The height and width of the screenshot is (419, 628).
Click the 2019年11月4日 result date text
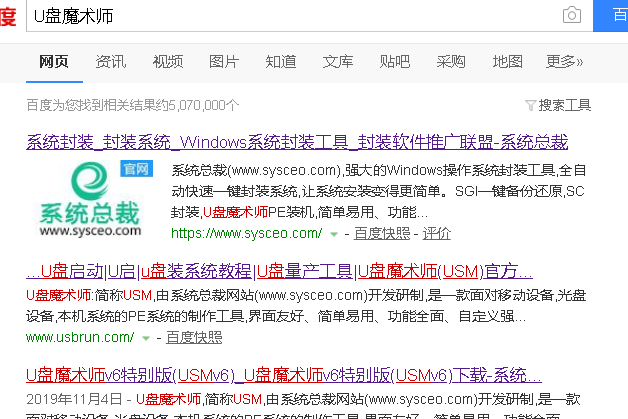tap(74, 399)
